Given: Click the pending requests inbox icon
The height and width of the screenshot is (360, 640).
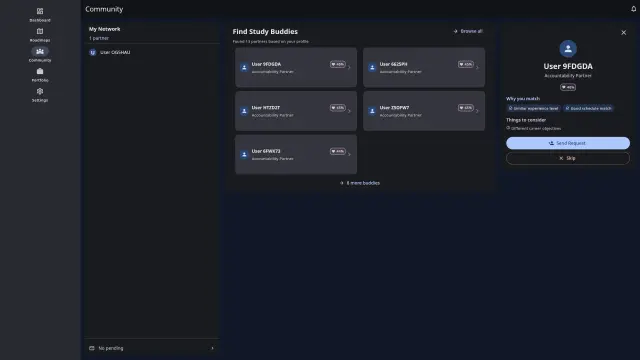Looking at the screenshot, I should point(92,348).
